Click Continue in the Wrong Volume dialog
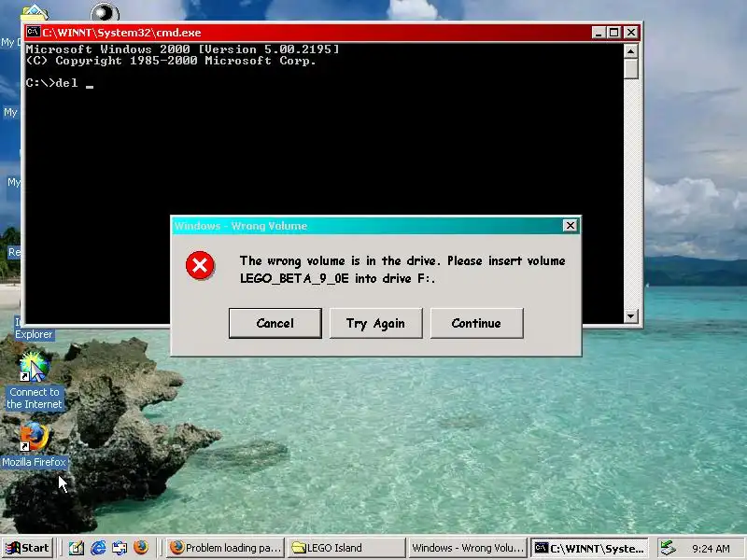747x560 pixels. (x=476, y=323)
